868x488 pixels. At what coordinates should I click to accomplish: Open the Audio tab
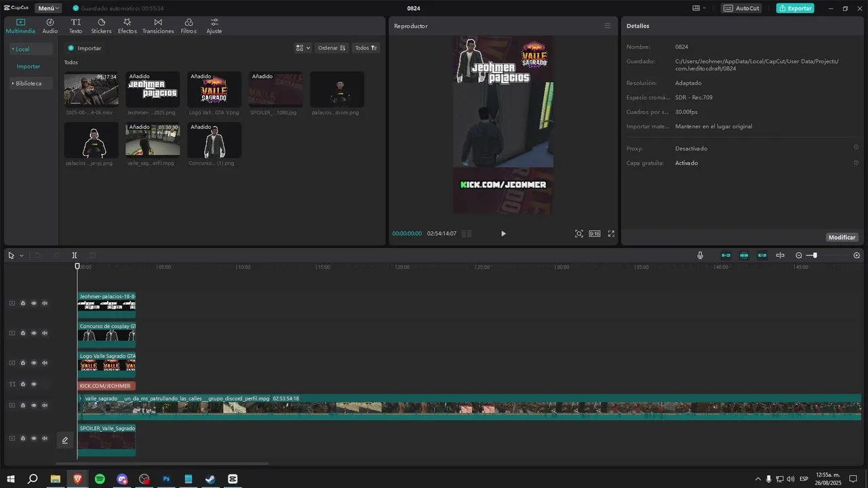(50, 26)
